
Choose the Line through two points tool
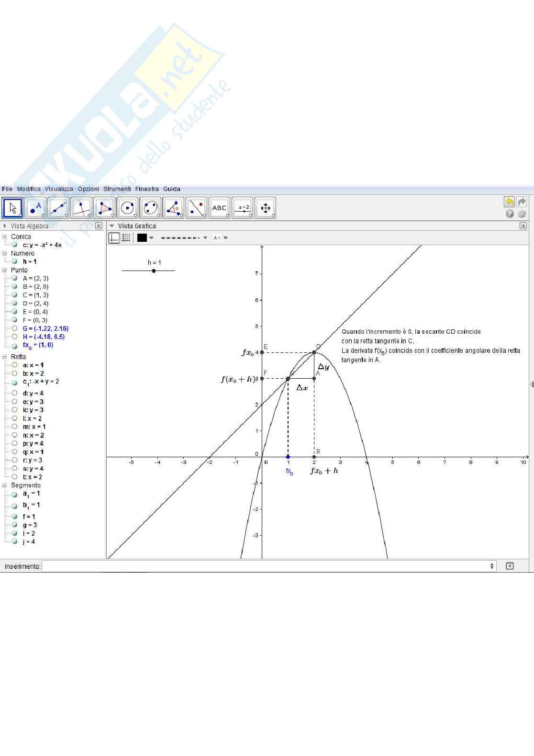(x=58, y=208)
